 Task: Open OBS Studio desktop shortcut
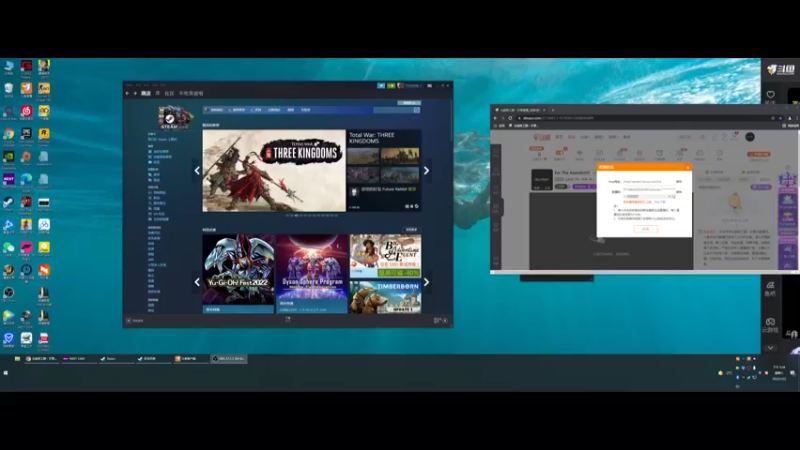point(9,293)
